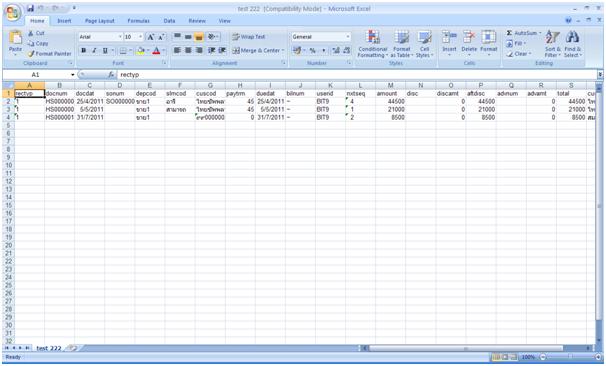Switch to the Page Layout tab
Screen dimensions: 606x366
tap(100, 21)
